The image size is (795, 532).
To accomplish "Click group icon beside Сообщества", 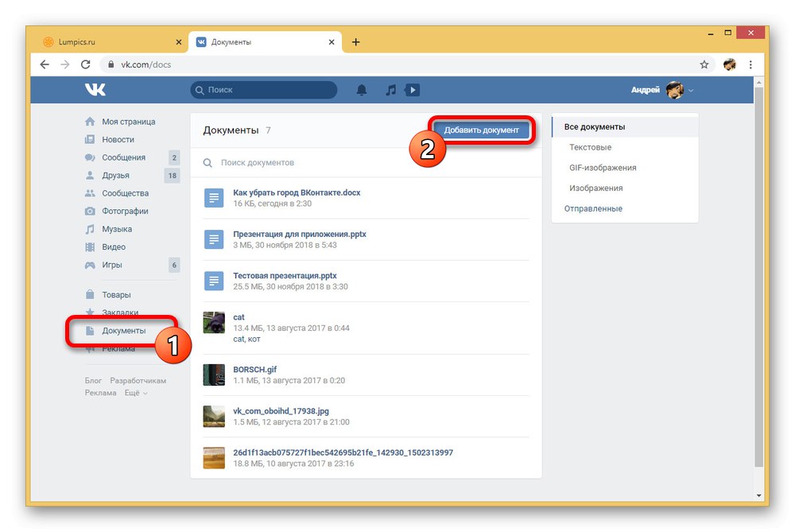I will (x=90, y=193).
